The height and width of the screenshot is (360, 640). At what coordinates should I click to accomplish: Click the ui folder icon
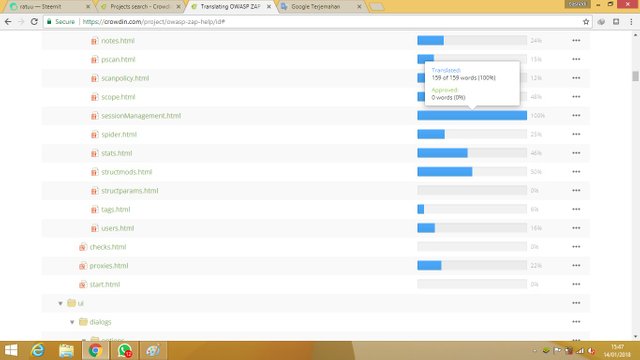(x=71, y=303)
